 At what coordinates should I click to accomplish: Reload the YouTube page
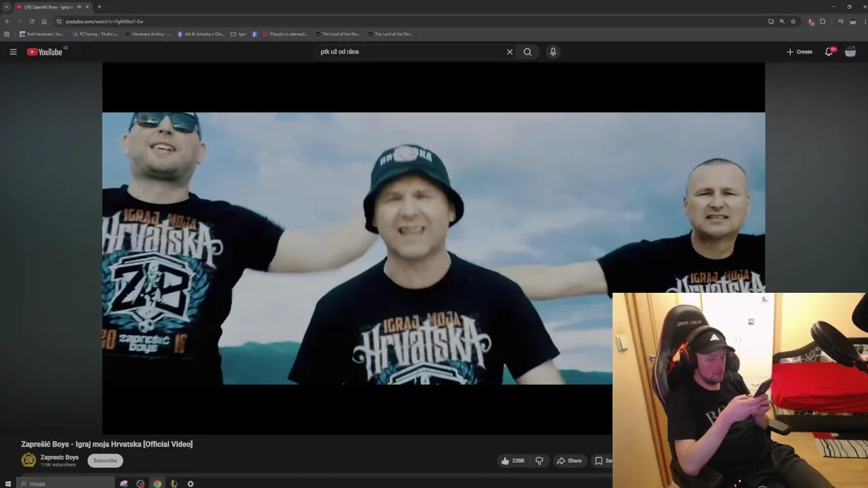[32, 21]
